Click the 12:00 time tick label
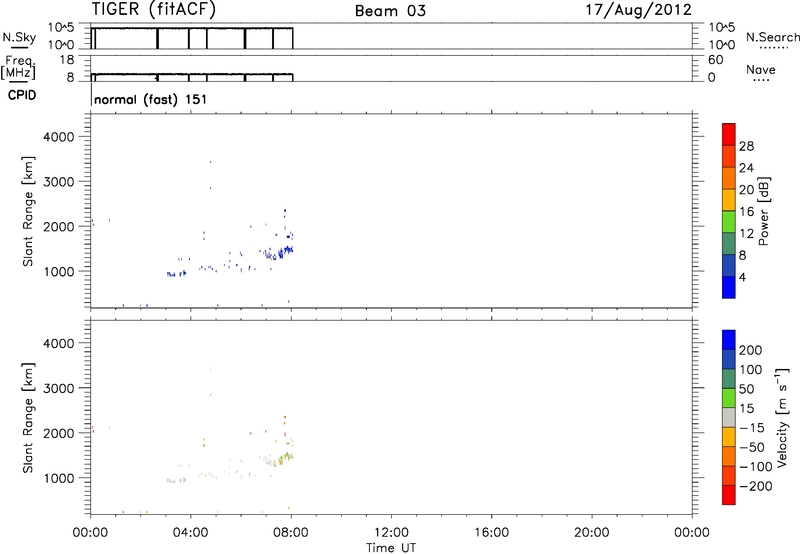Viewport: 800px width, 554px height. 391,533
